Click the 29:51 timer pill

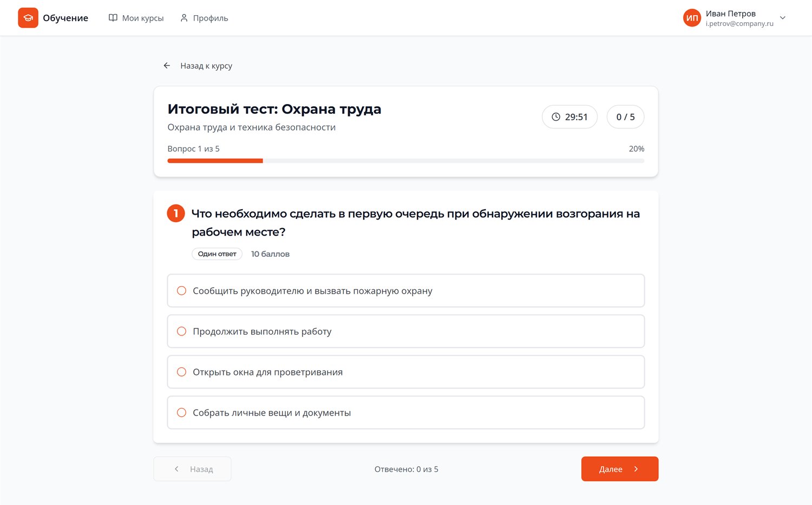coord(569,117)
